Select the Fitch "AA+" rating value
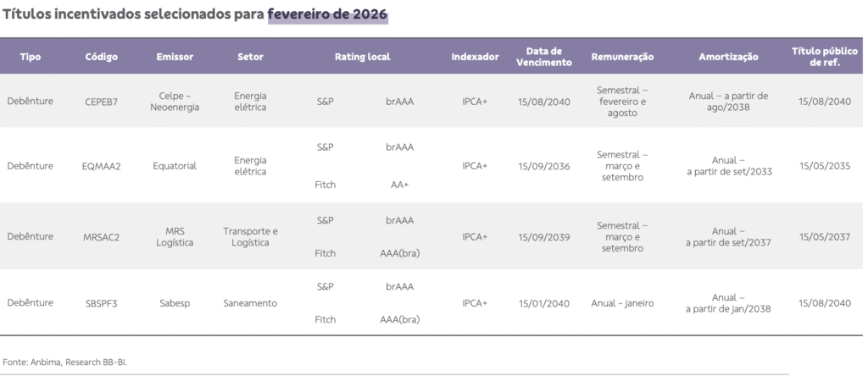The image size is (868, 376). tap(399, 185)
